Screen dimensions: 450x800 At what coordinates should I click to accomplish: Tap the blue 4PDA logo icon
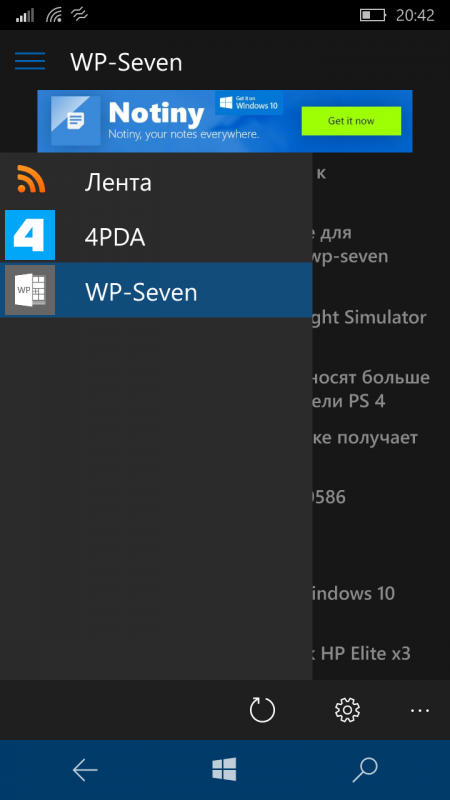[30, 235]
